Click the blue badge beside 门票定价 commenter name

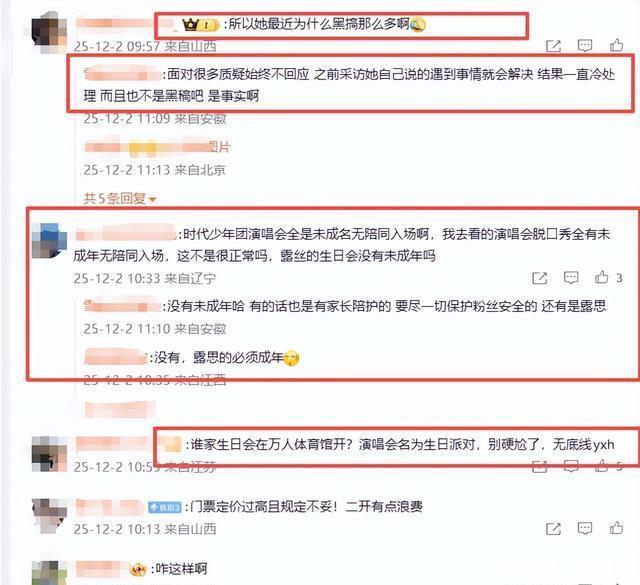tap(164, 507)
